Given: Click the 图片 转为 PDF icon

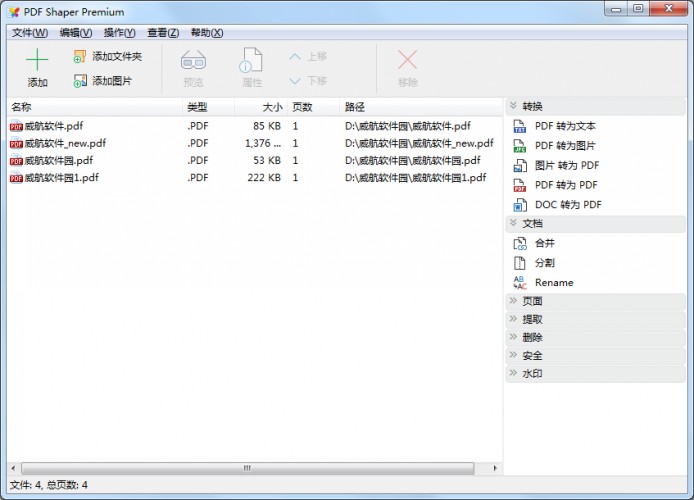Looking at the screenshot, I should (520, 165).
